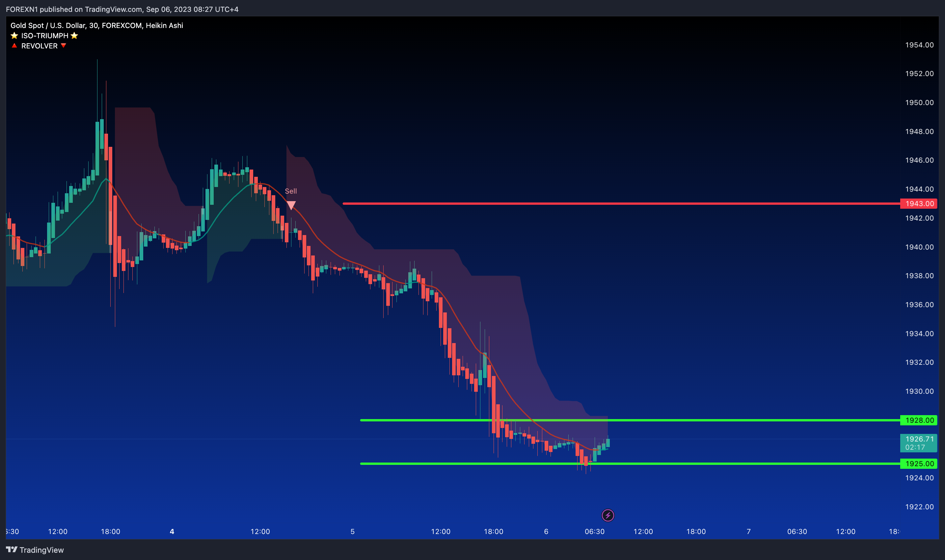Click the Sell signal arrow marker

click(x=291, y=205)
